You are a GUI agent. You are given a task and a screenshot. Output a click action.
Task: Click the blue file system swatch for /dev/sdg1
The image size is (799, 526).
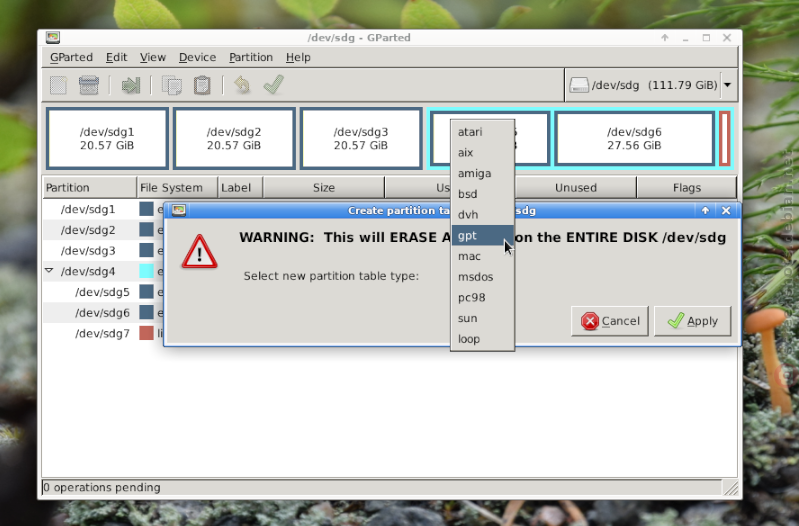pos(147,209)
